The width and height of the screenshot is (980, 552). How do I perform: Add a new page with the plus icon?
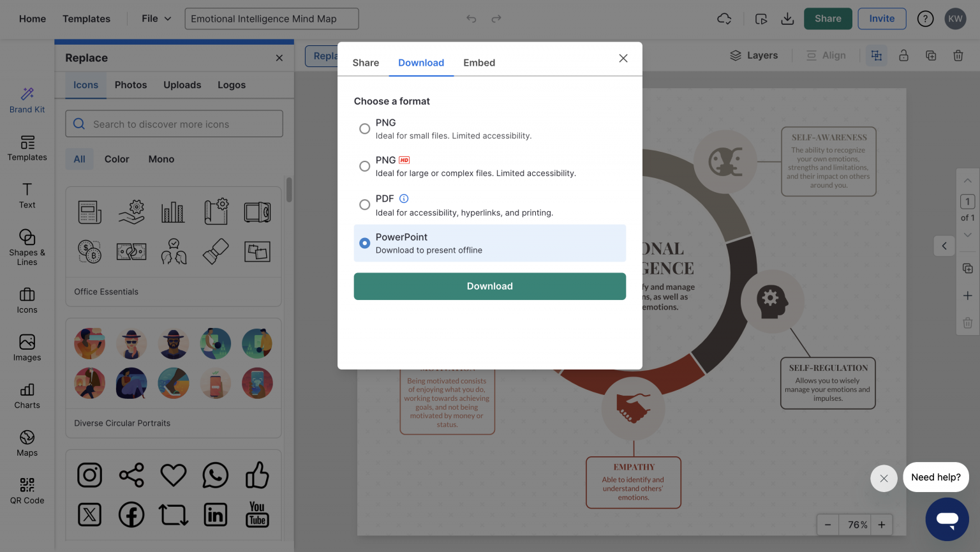[968, 295]
